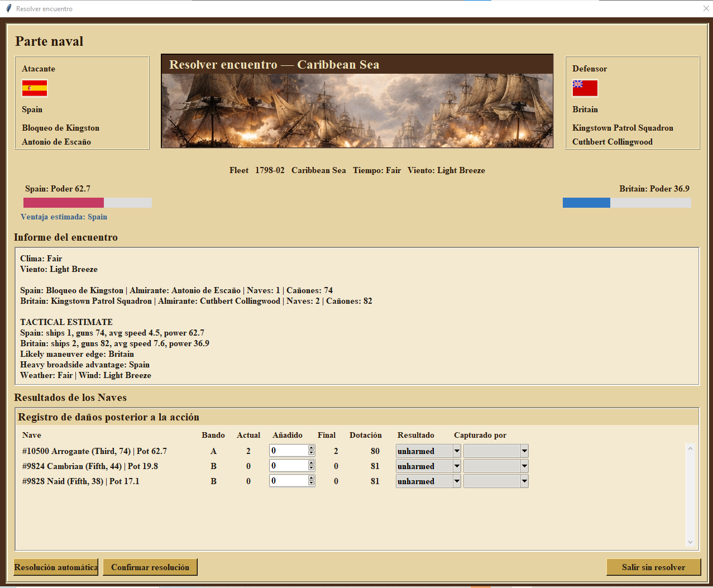Open Capturado por dropdown for Arrogante

pyautogui.click(x=524, y=451)
